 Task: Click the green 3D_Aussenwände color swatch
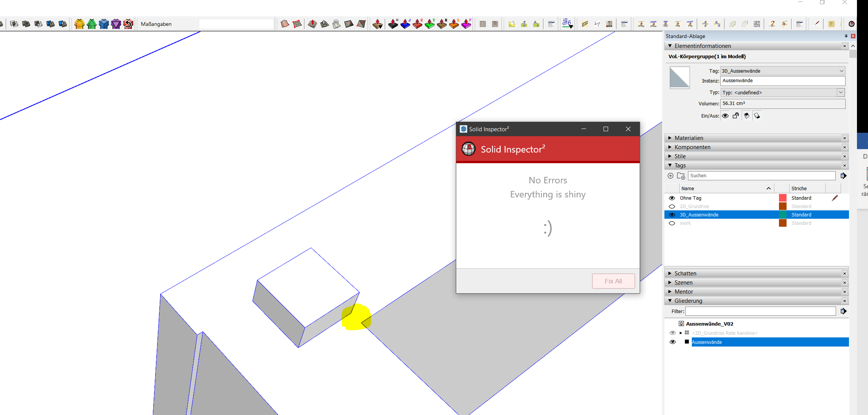coord(782,215)
